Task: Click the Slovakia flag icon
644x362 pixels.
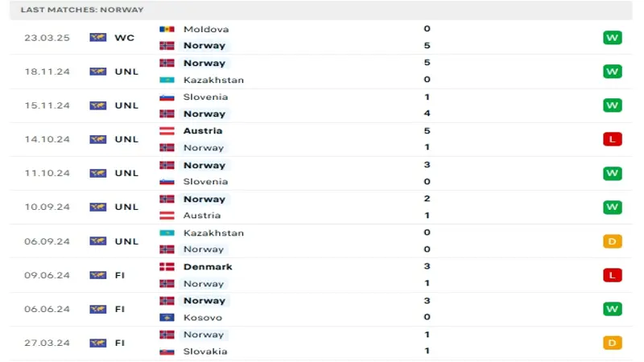Action: tap(167, 352)
